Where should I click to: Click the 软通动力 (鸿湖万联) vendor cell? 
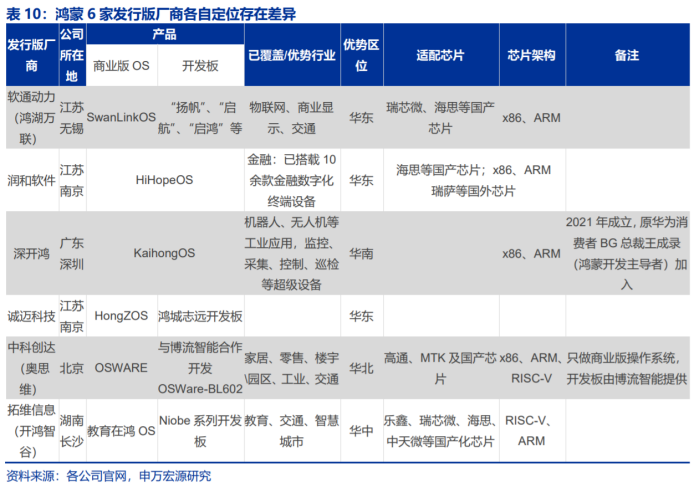31,118
